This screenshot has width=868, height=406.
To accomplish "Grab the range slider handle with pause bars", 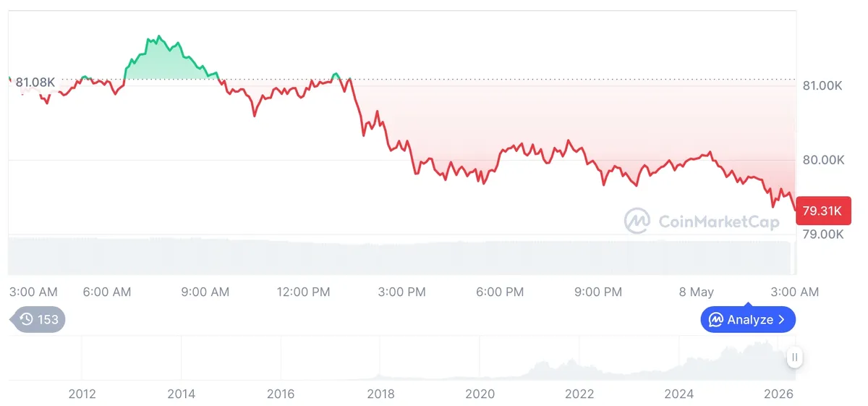I will coord(795,357).
